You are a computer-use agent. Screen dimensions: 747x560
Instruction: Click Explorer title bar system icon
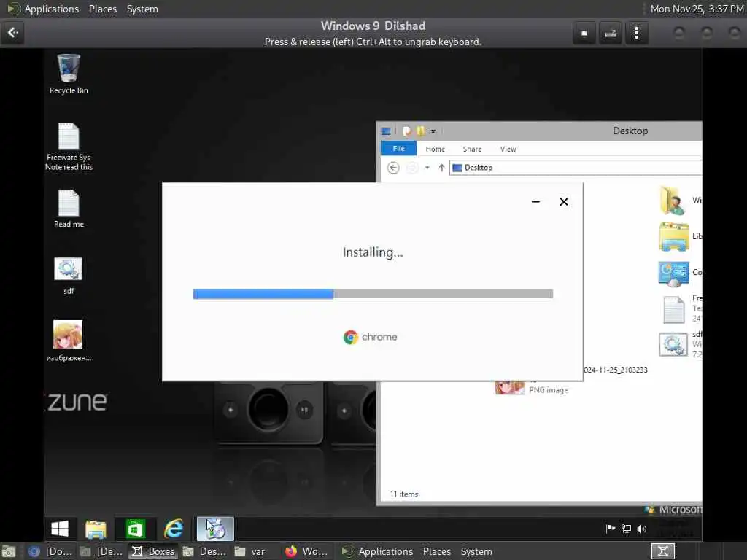click(x=386, y=131)
